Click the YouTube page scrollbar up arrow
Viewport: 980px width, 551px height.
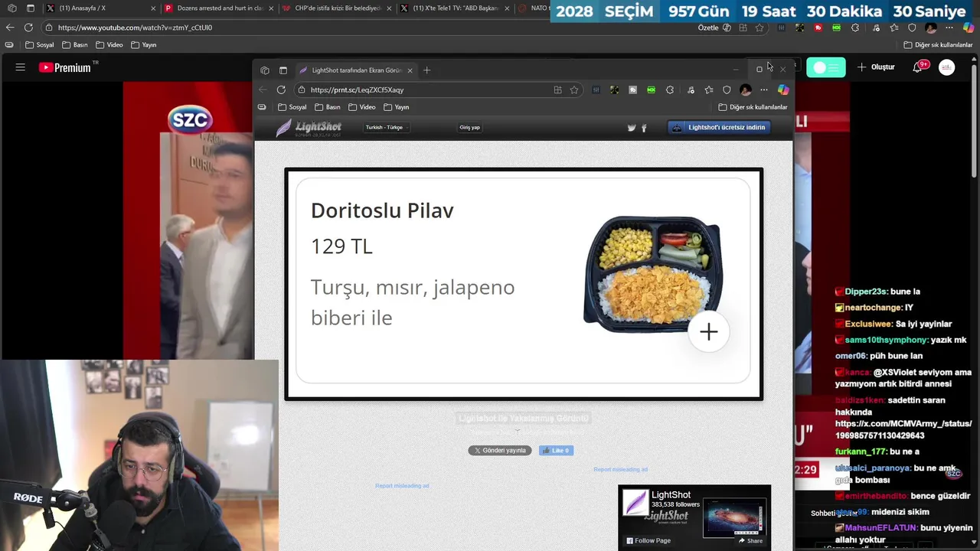(x=975, y=60)
